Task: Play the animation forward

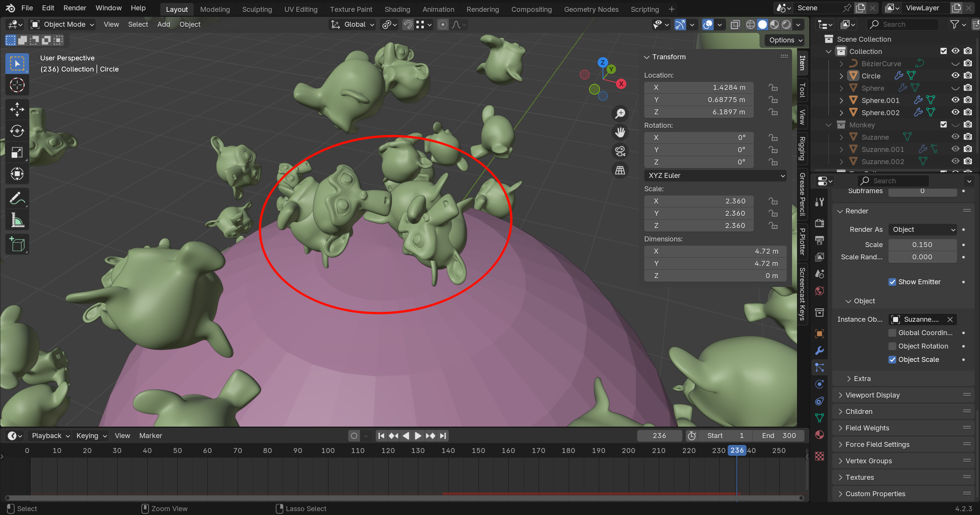Action: click(418, 436)
